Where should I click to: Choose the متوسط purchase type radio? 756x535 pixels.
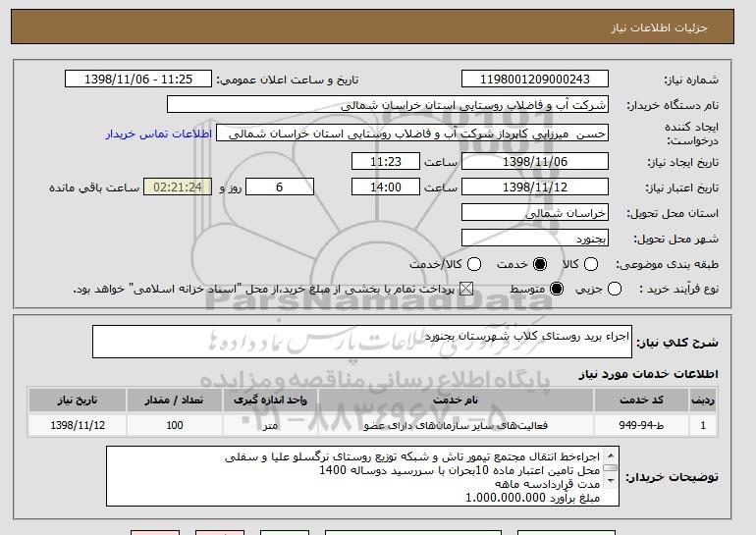pyautogui.click(x=557, y=289)
